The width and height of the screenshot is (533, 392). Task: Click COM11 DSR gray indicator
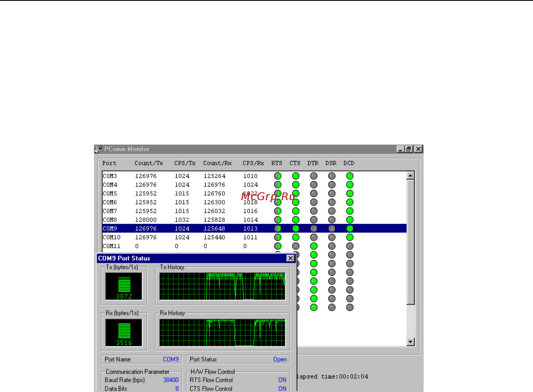332,246
